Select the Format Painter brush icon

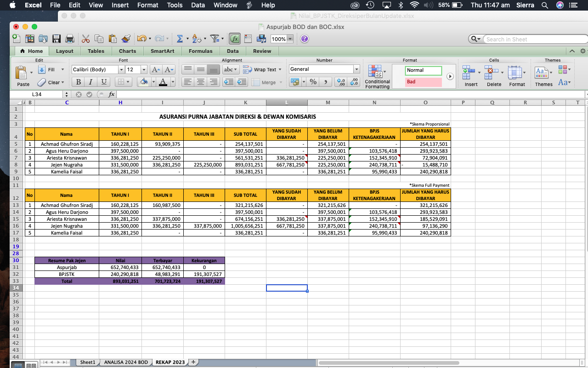[126, 39]
